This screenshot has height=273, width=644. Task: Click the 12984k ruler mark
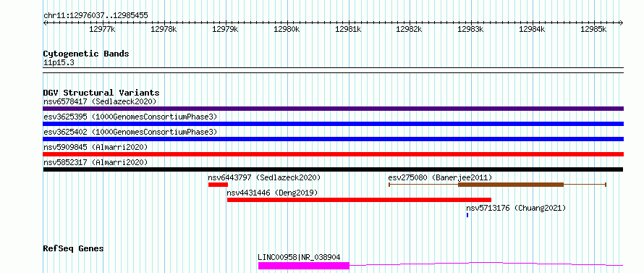[532, 29]
